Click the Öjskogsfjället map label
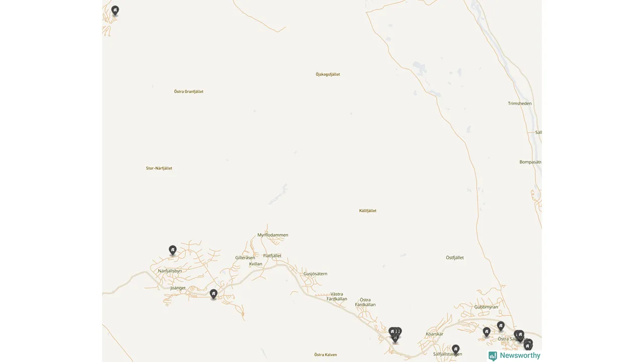644x362 pixels. pos(328,74)
